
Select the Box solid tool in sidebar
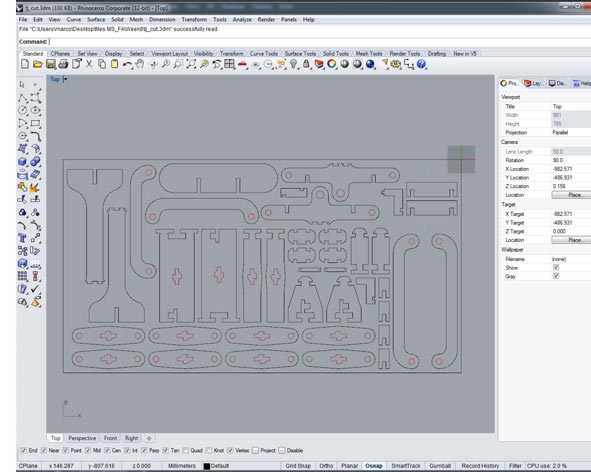(23, 162)
